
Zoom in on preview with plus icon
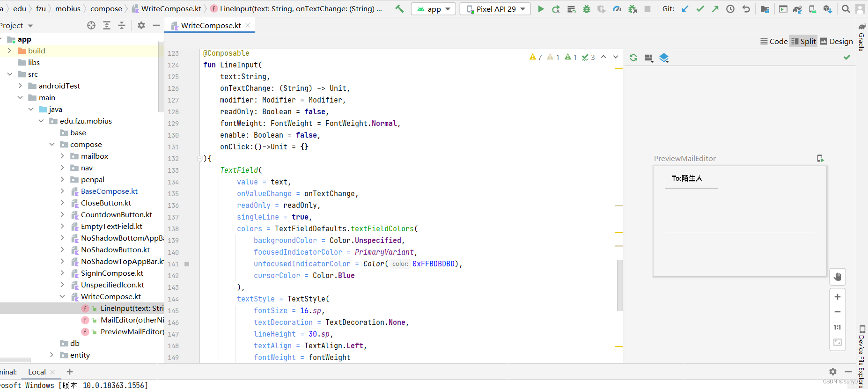[x=838, y=297]
